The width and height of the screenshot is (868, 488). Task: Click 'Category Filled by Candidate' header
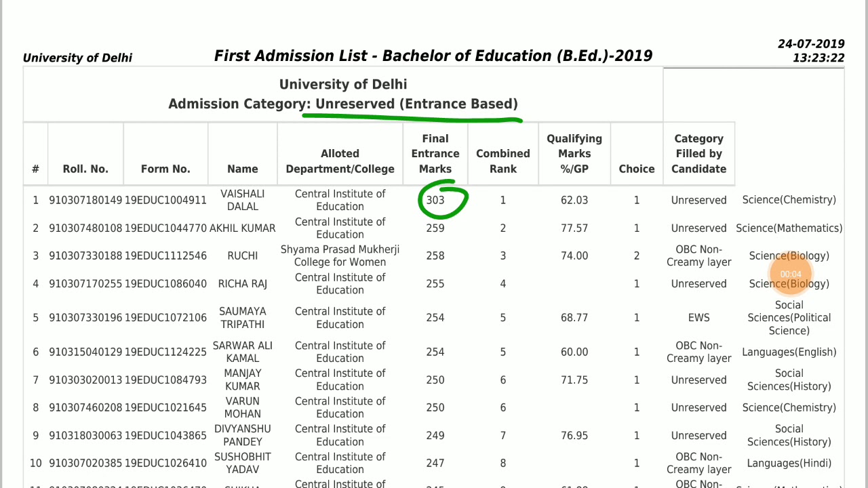[x=699, y=154]
